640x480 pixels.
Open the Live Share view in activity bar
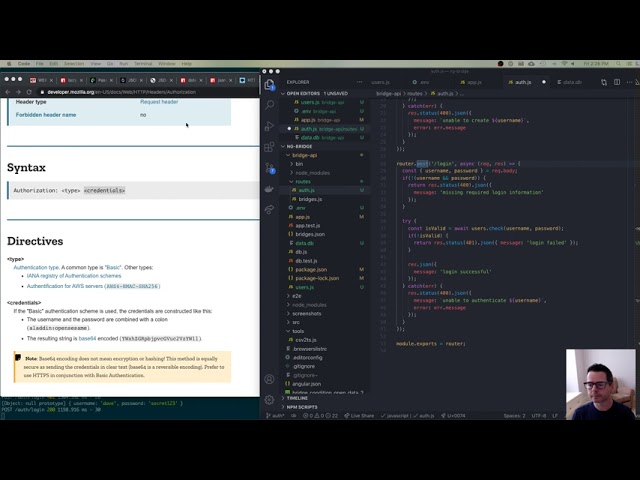click(x=269, y=209)
